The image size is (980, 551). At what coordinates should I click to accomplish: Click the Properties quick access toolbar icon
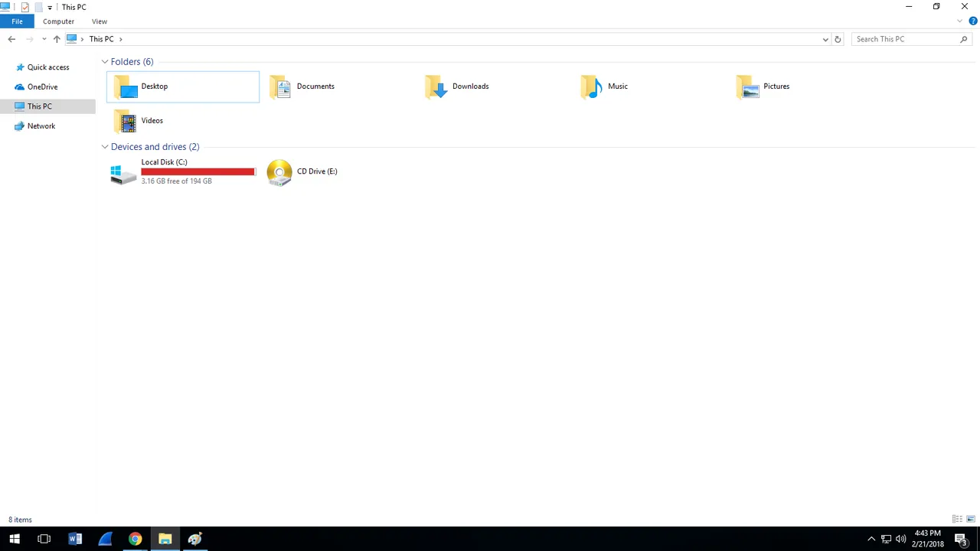25,7
